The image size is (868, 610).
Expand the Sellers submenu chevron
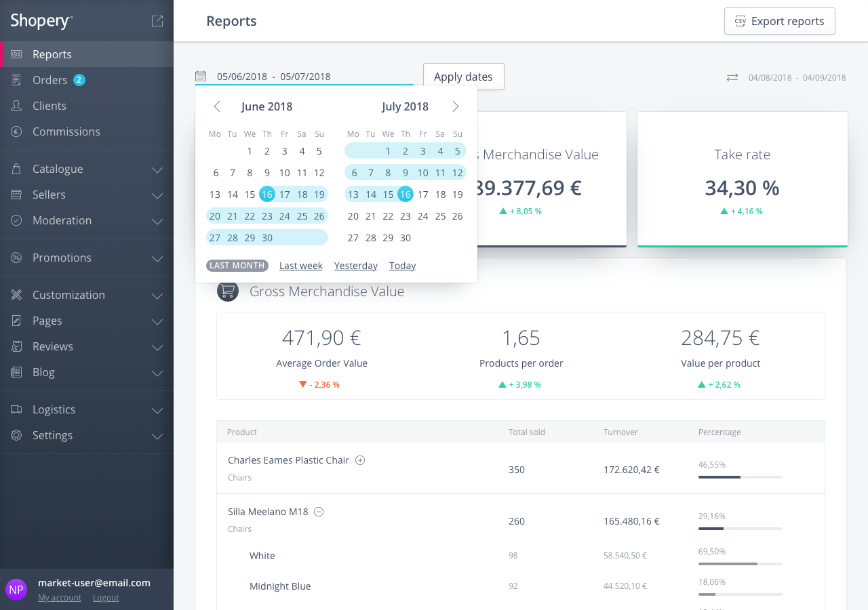pos(157,195)
